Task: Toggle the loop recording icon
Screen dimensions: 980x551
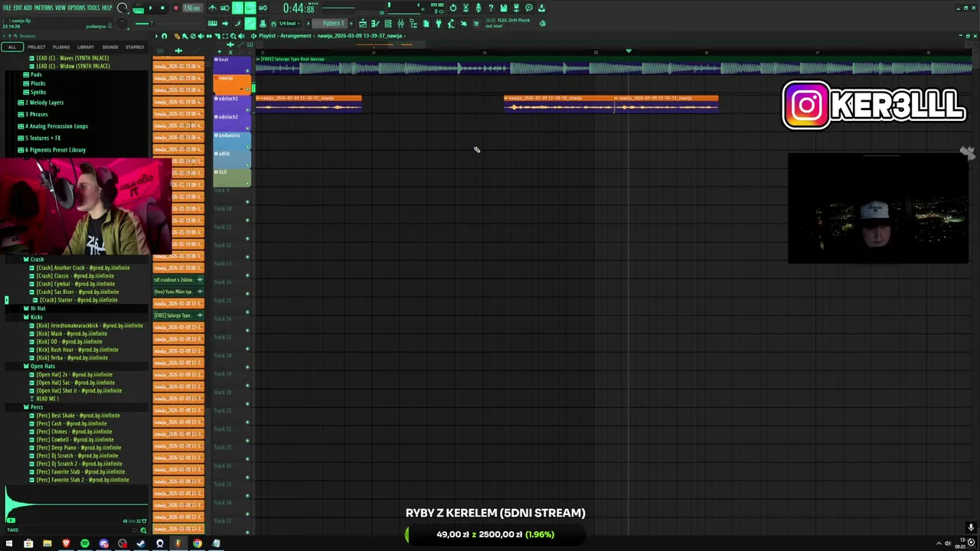Action: pyautogui.click(x=263, y=8)
